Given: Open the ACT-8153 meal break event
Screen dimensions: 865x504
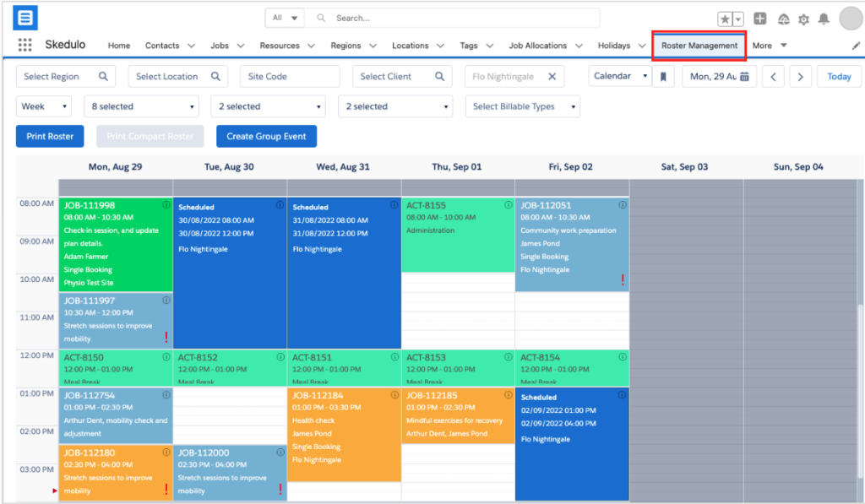Looking at the screenshot, I should (459, 368).
